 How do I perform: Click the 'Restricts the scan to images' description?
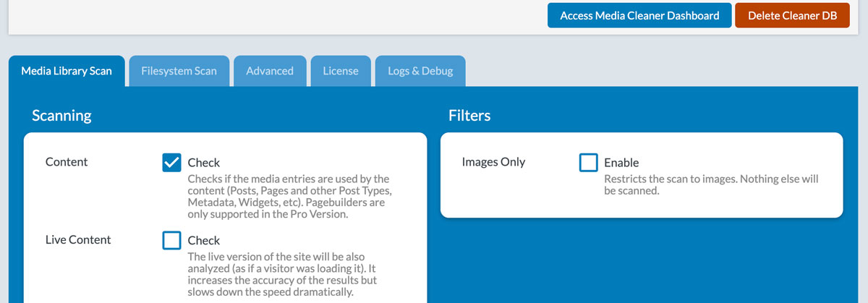pos(711,184)
